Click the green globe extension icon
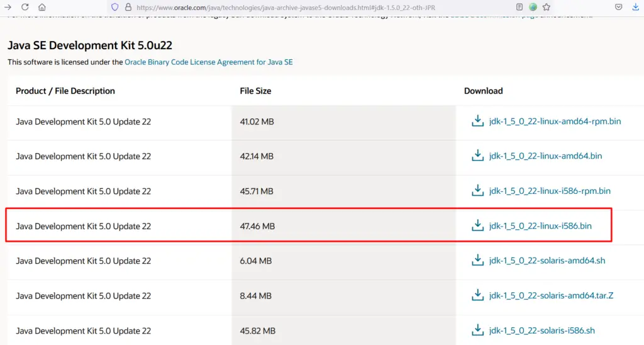Image resolution: width=644 pixels, height=345 pixels. pos(533,7)
